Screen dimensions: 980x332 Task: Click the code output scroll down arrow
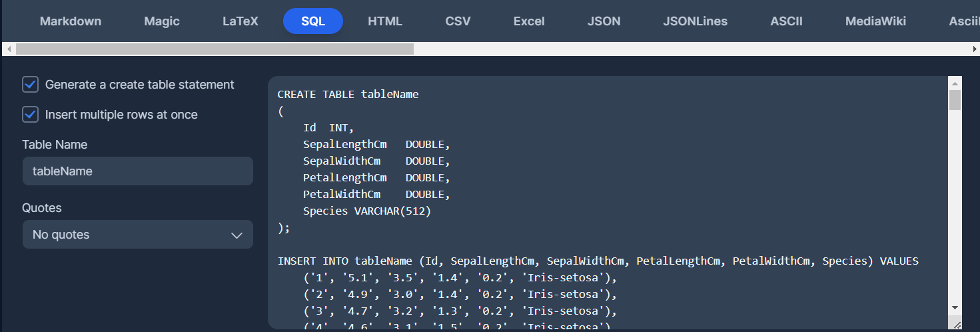[x=955, y=307]
